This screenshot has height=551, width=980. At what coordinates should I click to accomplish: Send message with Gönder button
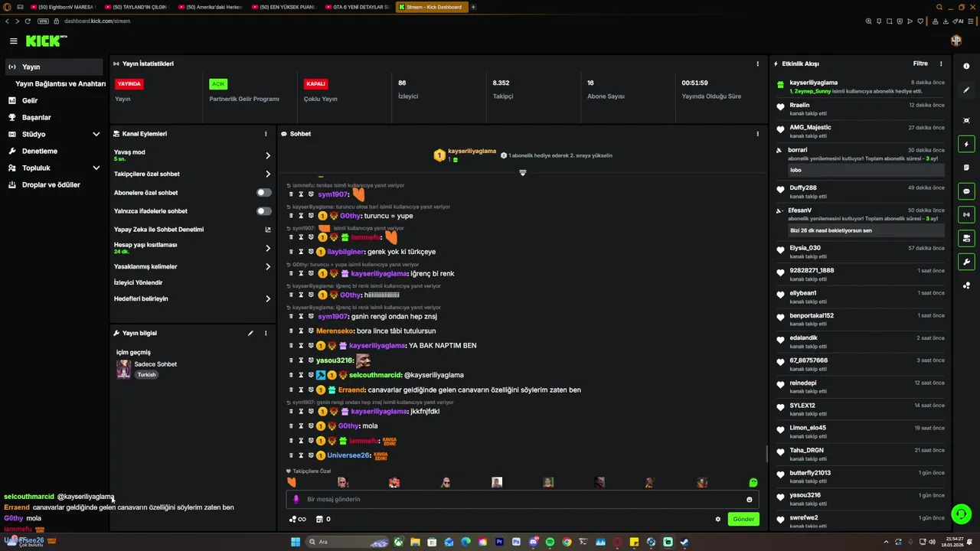(x=743, y=519)
